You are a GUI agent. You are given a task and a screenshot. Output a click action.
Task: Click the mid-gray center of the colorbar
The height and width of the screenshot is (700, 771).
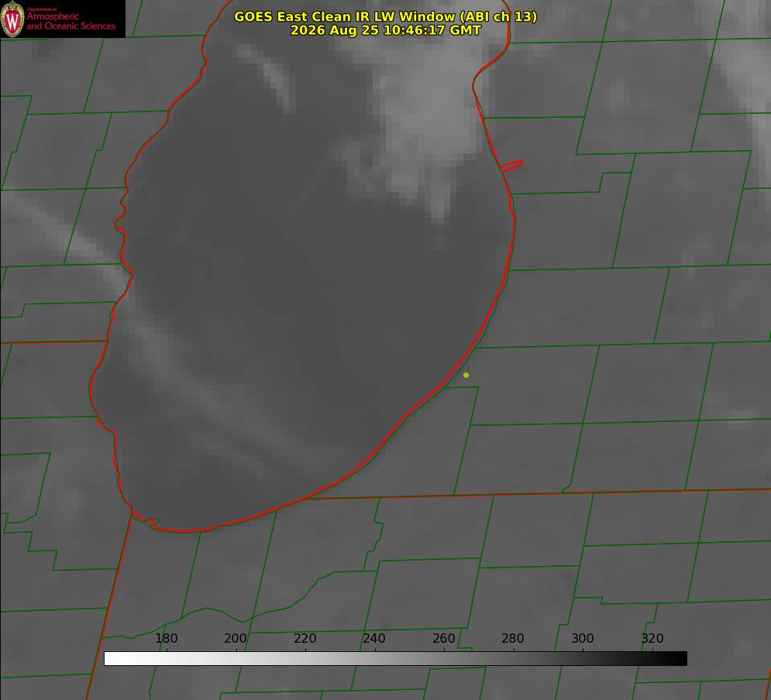click(x=395, y=659)
